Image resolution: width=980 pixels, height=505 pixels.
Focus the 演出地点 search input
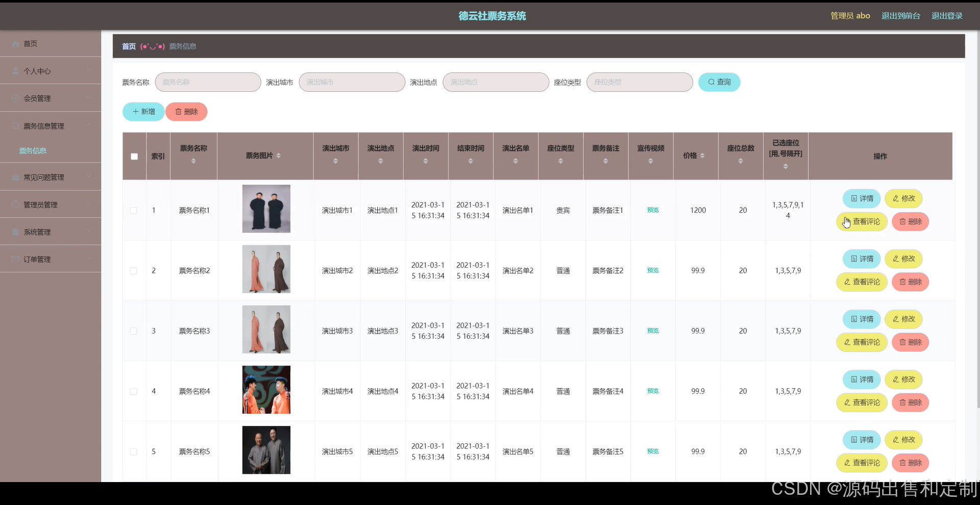tap(496, 82)
